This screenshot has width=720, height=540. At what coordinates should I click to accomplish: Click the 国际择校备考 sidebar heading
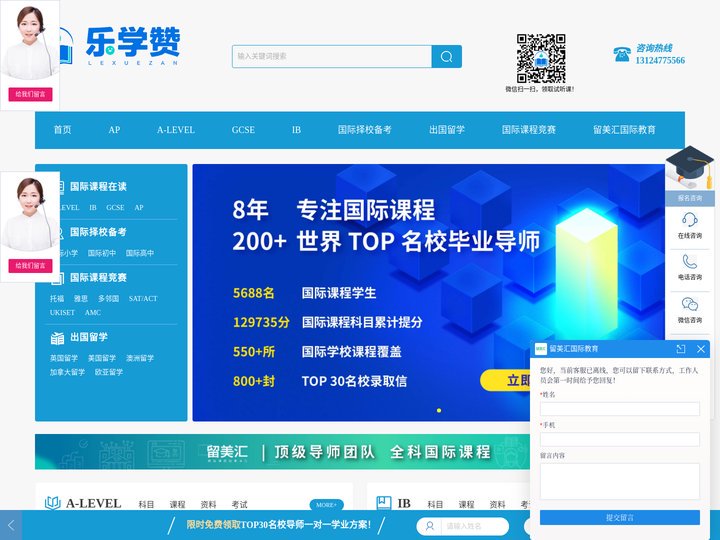(x=98, y=232)
